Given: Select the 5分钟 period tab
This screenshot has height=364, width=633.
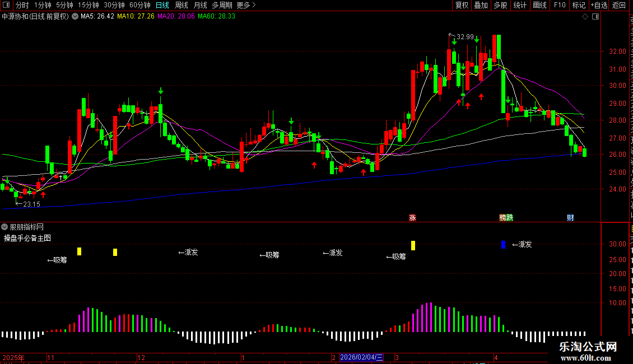Looking at the screenshot, I should pos(64,5).
